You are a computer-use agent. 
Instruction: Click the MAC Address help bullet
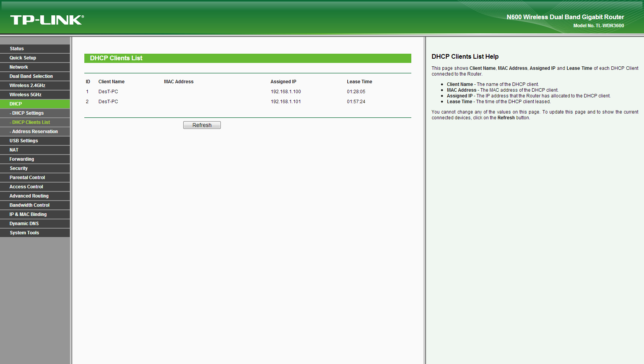(x=503, y=90)
